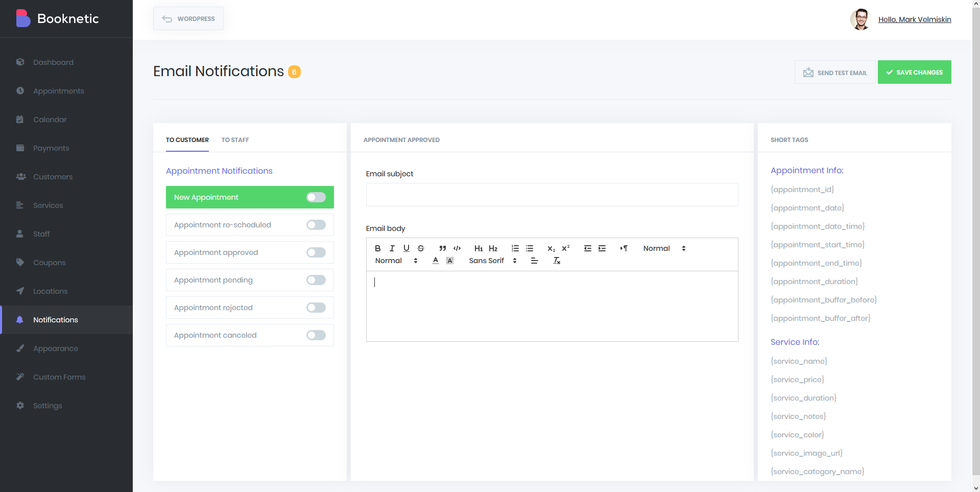
Task: Insert a blockquote in email body
Action: pyautogui.click(x=442, y=248)
